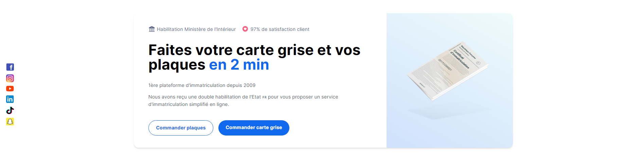This screenshot has height=161, width=644.
Task: Click the Instagram icon in sidebar
Action: [10, 78]
